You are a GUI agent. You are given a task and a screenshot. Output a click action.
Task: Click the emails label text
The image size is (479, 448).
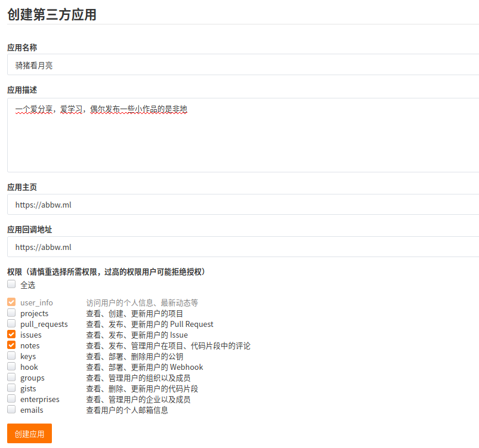[32, 410]
